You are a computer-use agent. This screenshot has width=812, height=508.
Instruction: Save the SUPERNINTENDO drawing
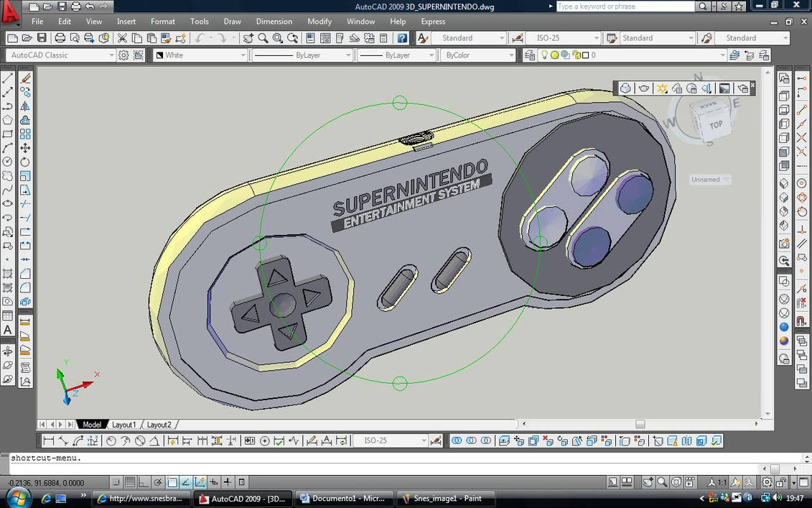[x=42, y=37]
